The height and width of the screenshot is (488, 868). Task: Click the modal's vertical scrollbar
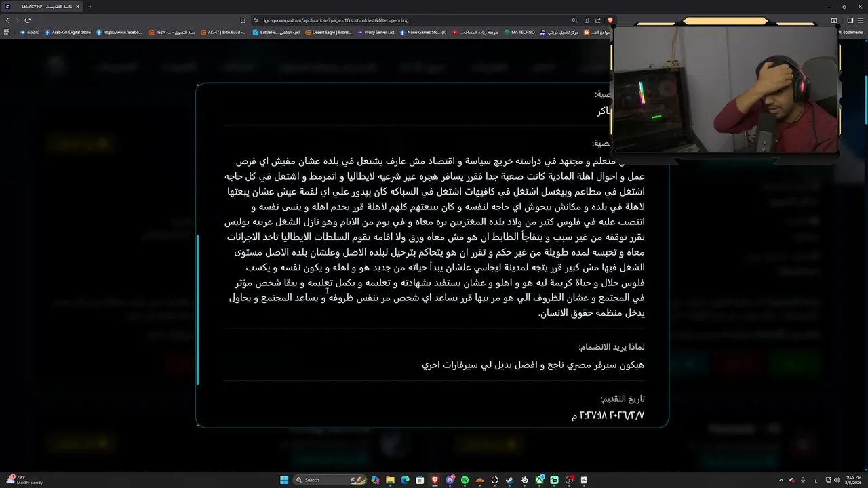point(197,309)
